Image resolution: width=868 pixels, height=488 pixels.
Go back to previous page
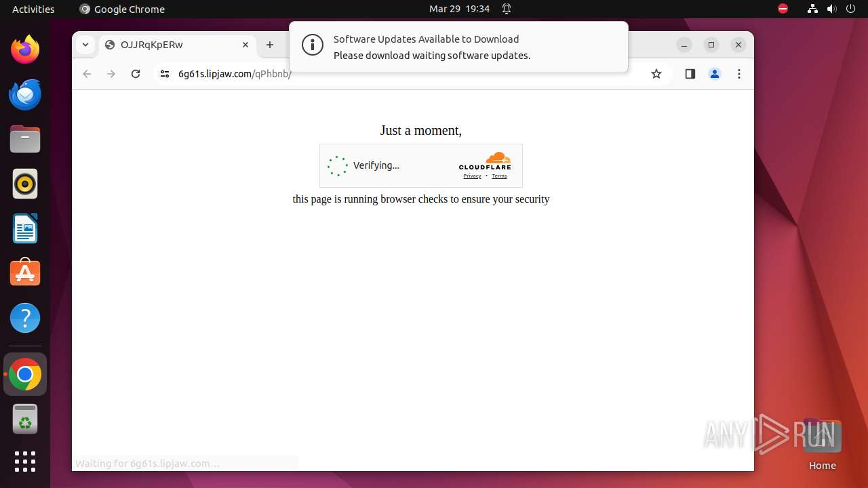pos(87,74)
